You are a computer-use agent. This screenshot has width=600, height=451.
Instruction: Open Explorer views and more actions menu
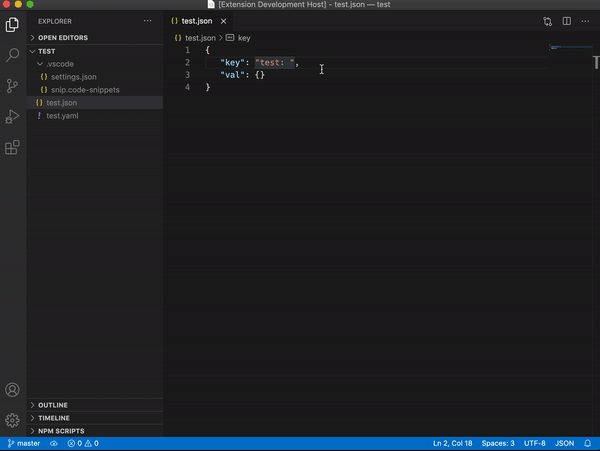coord(147,21)
